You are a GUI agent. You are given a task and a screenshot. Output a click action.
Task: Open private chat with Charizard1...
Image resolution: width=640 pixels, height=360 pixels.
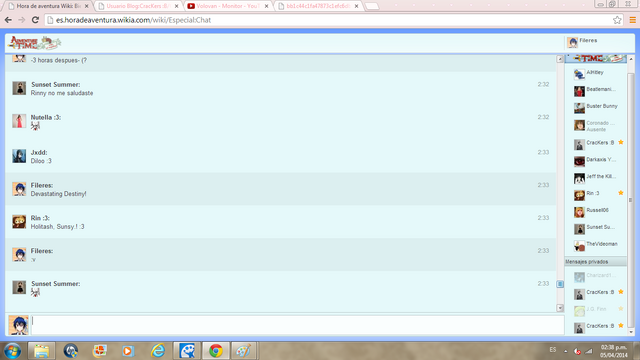(x=596, y=277)
